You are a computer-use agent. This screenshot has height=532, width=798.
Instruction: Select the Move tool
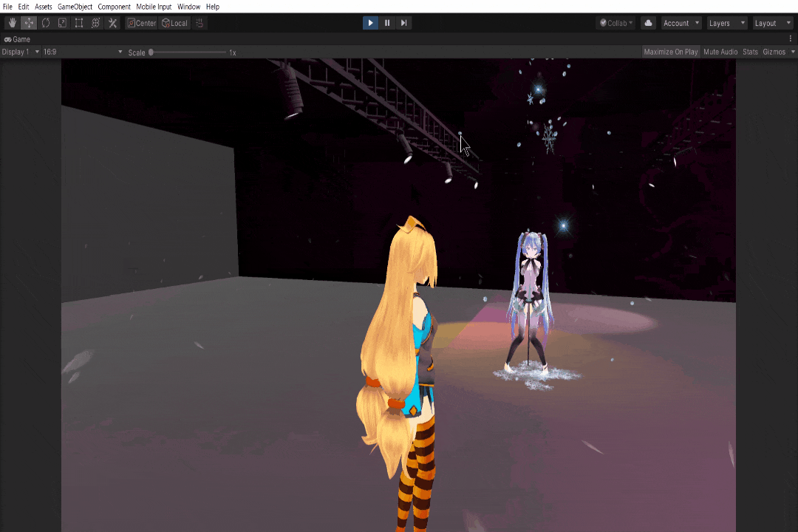tap(29, 23)
